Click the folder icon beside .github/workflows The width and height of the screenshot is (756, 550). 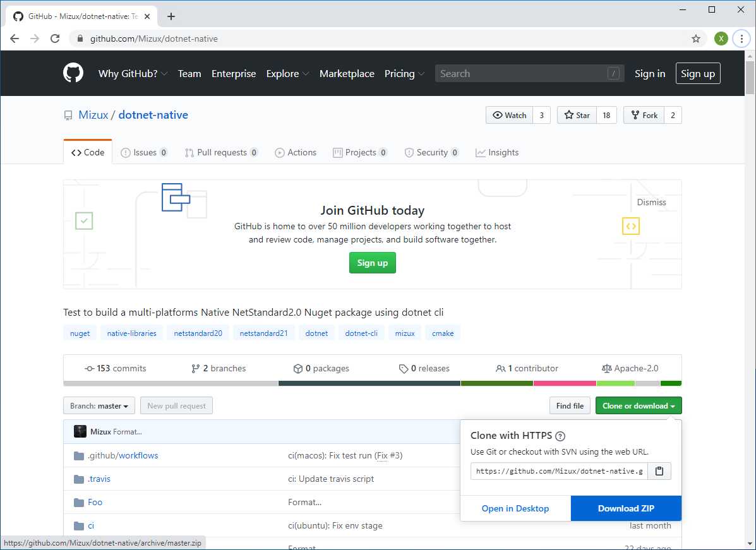click(x=78, y=455)
